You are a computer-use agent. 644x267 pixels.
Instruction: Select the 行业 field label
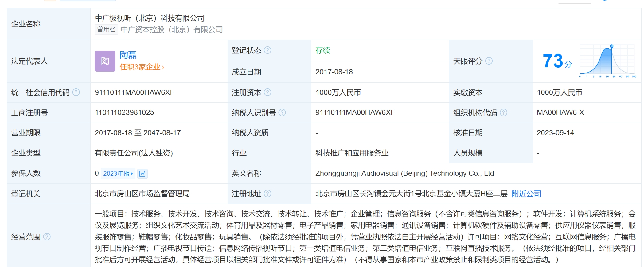239,153
